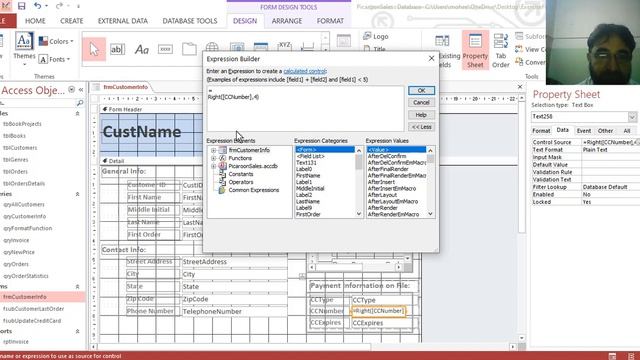
Task: Switch to the Property Sheet Event tab
Action: tap(583, 131)
